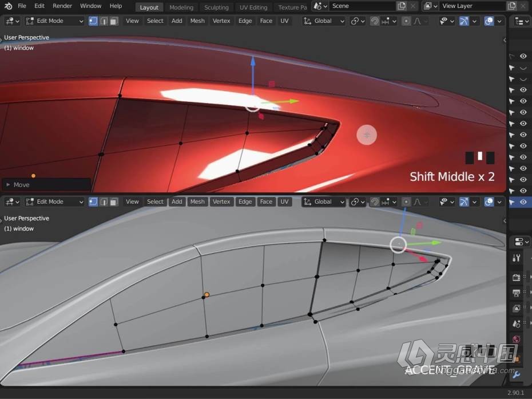Click the add View Layer icon
Viewport: 532px width, 399px height.
point(511,6)
